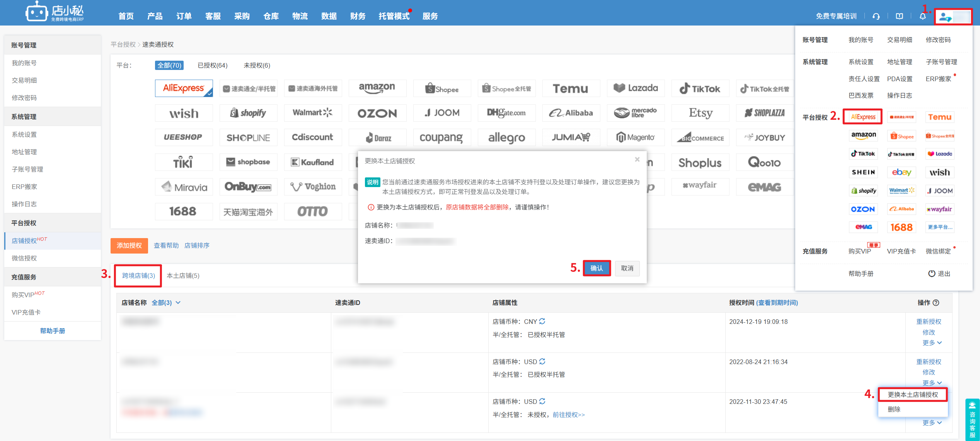This screenshot has height=441, width=980.
Task: Click the eBay logo in platform panel
Action: point(901,172)
